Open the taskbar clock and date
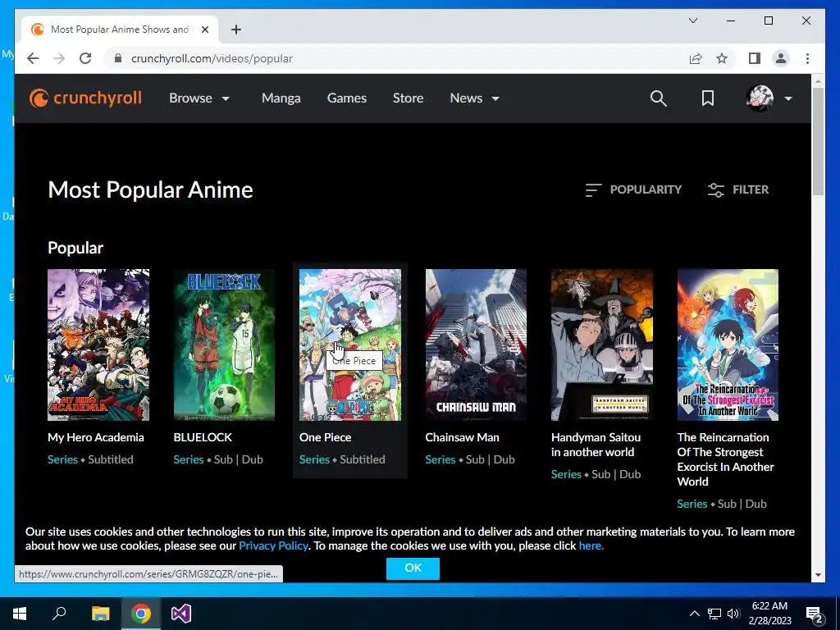 tap(769, 614)
